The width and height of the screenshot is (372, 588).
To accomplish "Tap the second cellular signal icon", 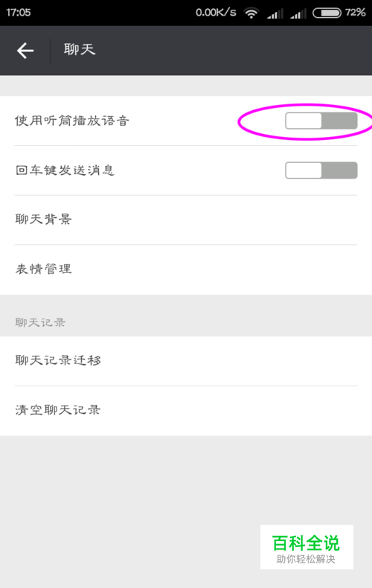I will 298,13.
